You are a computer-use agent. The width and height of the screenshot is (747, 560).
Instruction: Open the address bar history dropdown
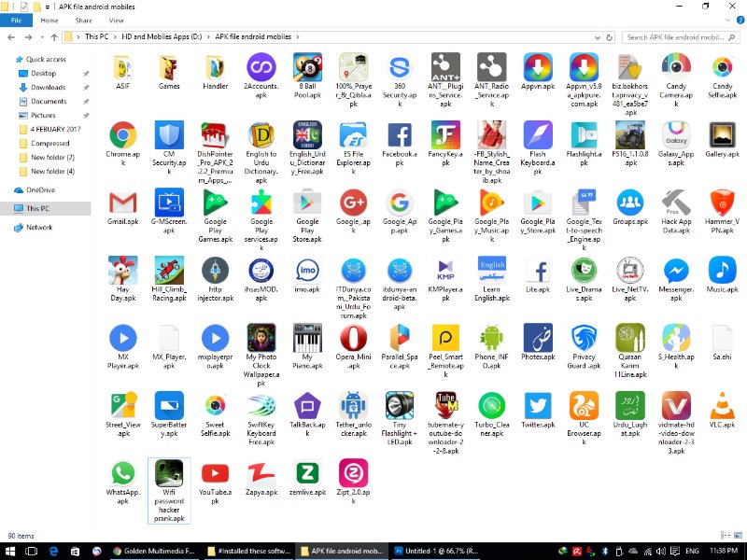click(599, 37)
